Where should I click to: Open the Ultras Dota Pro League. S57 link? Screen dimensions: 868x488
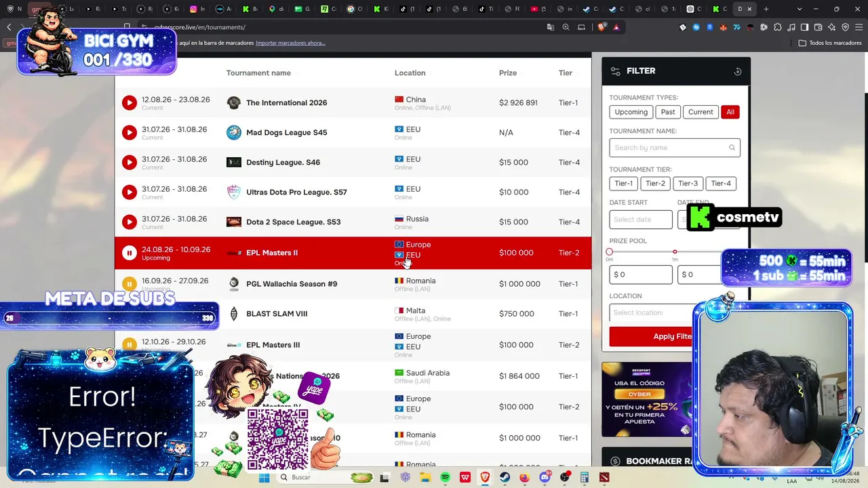tap(296, 192)
